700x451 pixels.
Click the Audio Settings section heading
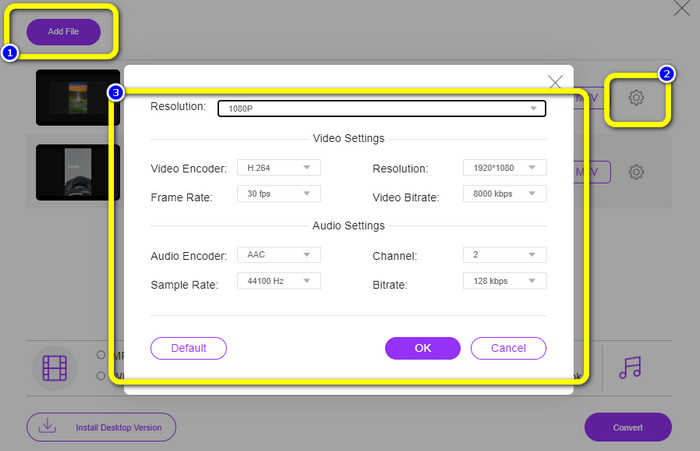coord(348,226)
